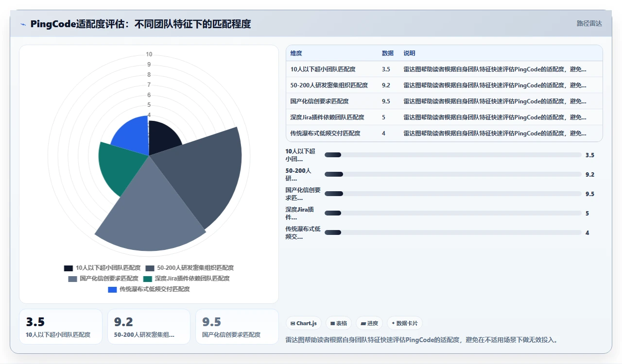The image size is (622, 364).
Task: Click the teal green chart segment
Action: (x=121, y=167)
